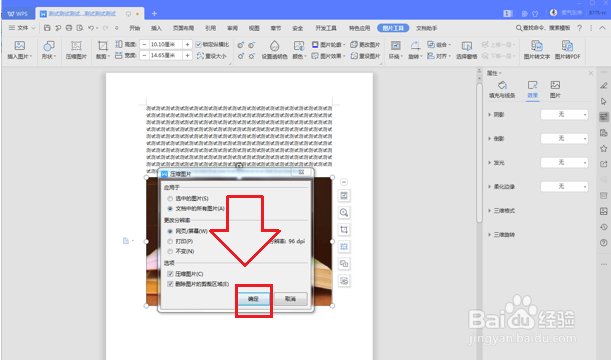
Task: Open the 图片轮廓 (Picture Outline) dropdown
Action: point(328,45)
